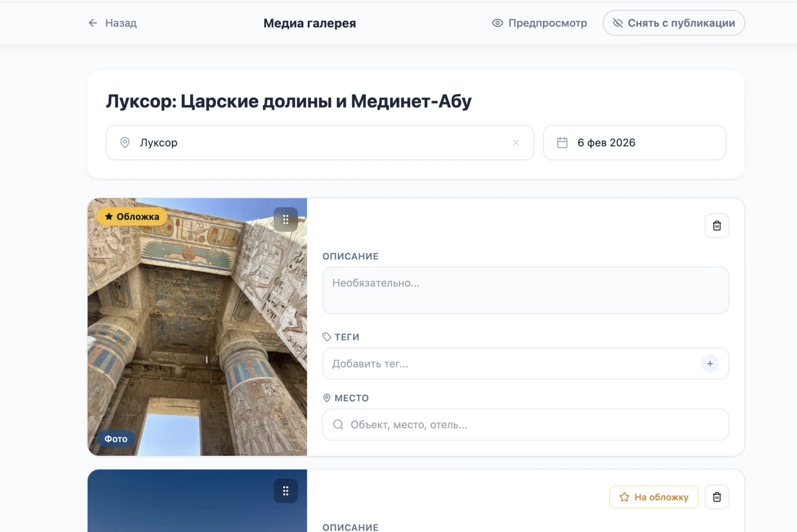This screenshot has width=797, height=532.
Task: Click the search icon in the Место field
Action: click(x=338, y=424)
